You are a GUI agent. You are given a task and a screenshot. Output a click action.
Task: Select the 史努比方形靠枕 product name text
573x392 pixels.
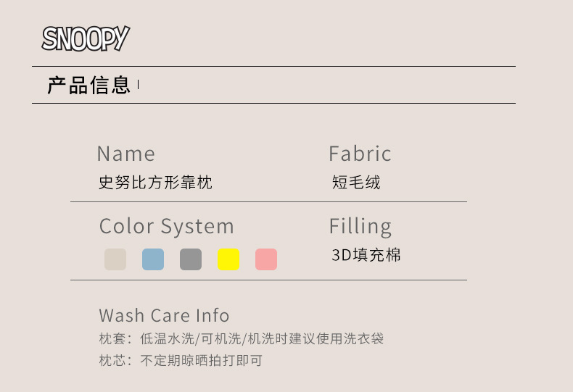155,183
